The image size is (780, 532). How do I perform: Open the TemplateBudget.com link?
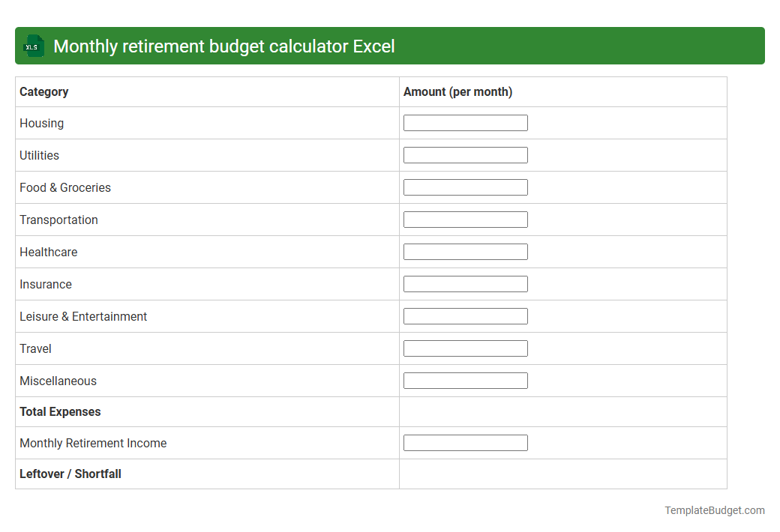[x=715, y=510]
